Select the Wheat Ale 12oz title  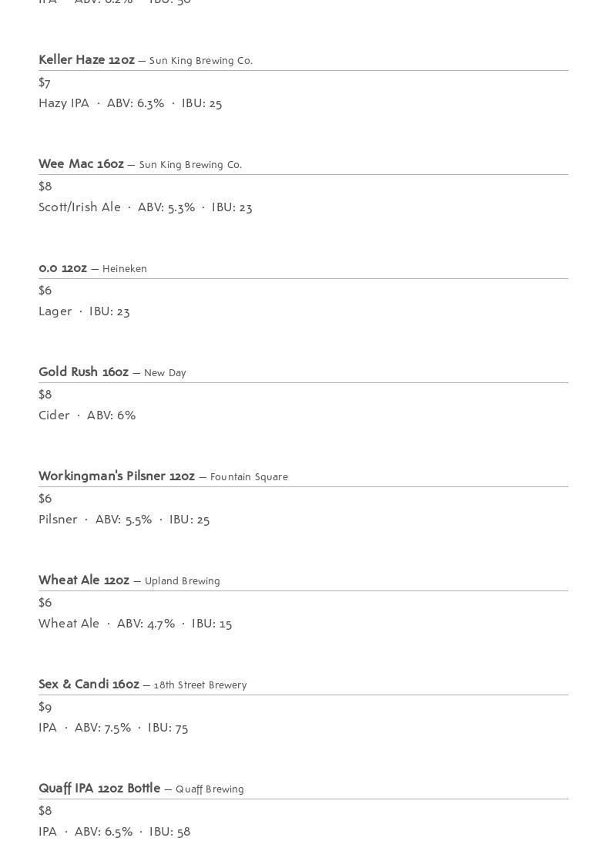(x=84, y=580)
